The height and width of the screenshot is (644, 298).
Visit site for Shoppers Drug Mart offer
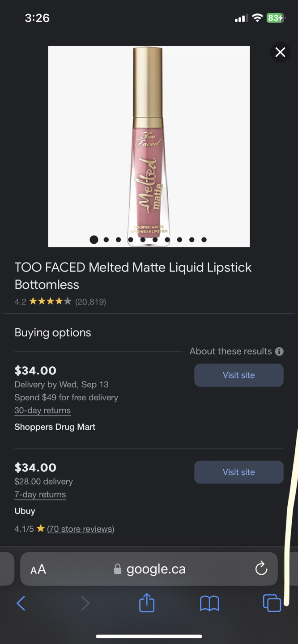pyautogui.click(x=239, y=375)
